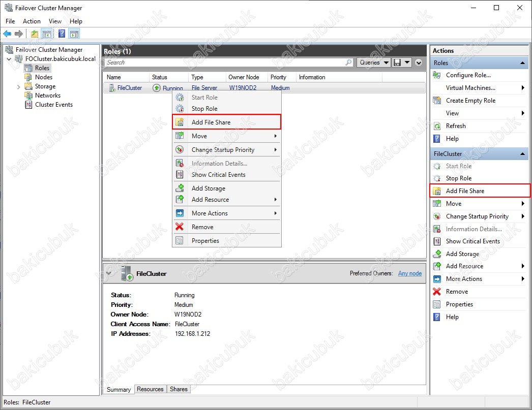Select the Roles tree item
Screen dimensions: 532x410
pyautogui.click(x=42, y=68)
